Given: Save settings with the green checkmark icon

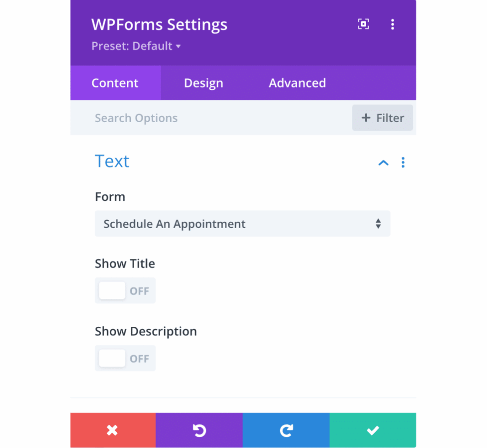Looking at the screenshot, I should pyautogui.click(x=373, y=430).
